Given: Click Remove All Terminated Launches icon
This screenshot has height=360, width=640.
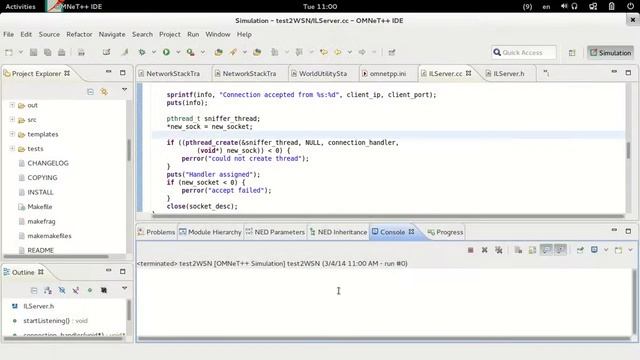Looking at the screenshot, I should [499, 250].
